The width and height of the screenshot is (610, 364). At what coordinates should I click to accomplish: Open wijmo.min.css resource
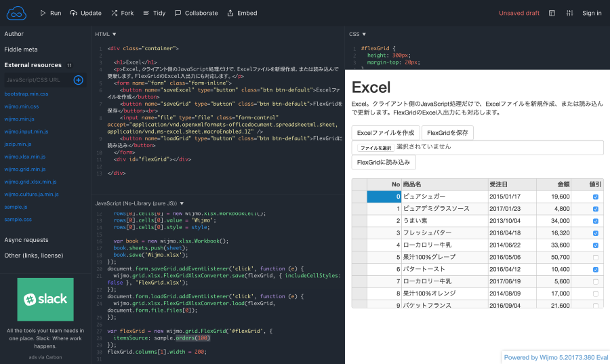(x=22, y=106)
